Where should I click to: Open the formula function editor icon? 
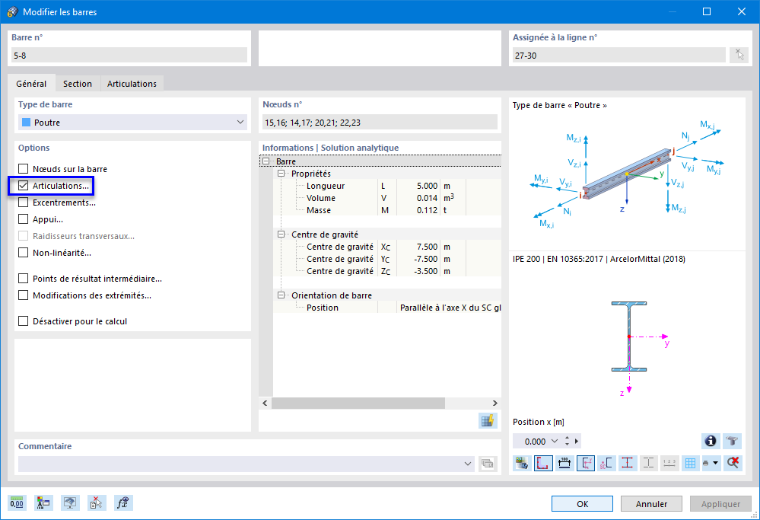coord(123,503)
